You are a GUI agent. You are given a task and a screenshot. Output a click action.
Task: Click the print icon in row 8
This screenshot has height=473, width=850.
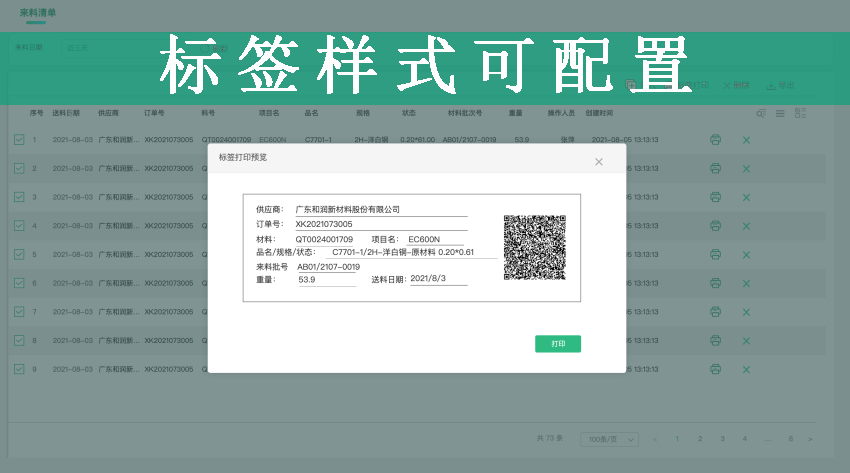pyautogui.click(x=715, y=340)
